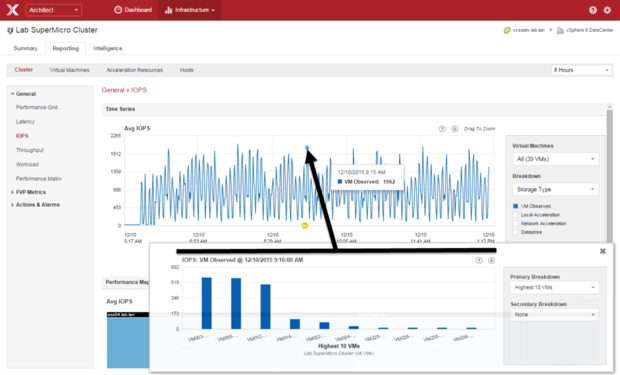The image size is (620, 375).
Task: Toggle the VM Observed checkbox
Action: [x=516, y=206]
